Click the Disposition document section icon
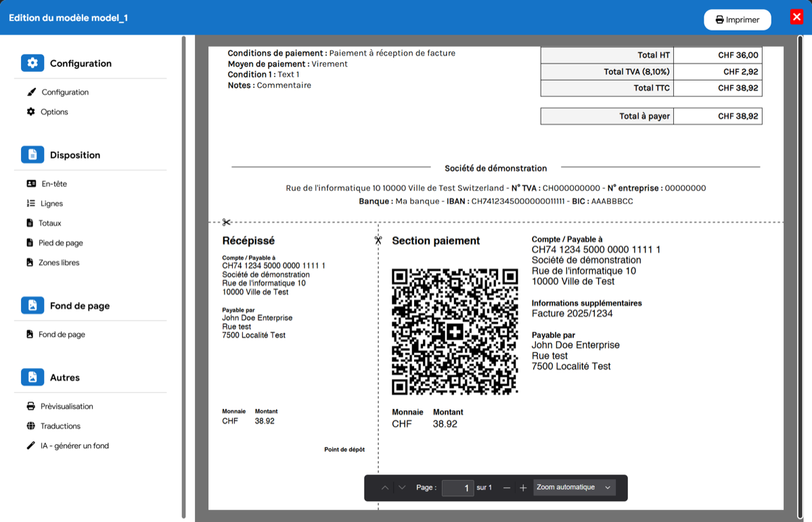This screenshot has height=522, width=812. [32, 154]
